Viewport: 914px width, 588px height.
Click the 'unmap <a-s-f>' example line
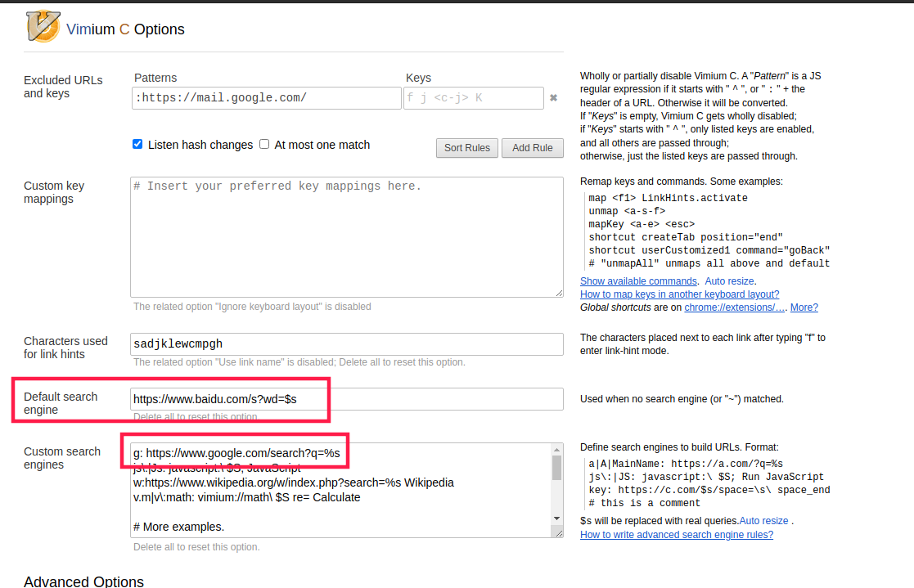627,211
